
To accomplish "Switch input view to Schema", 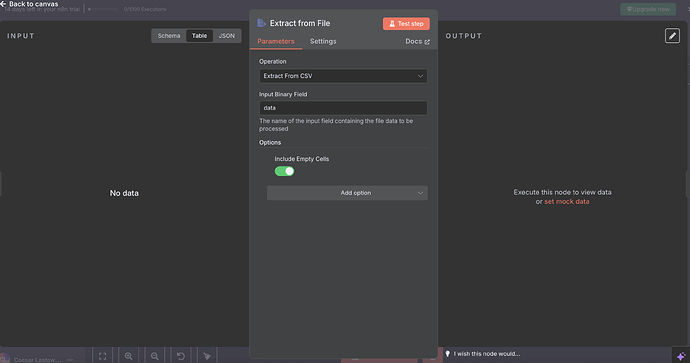I will click(x=169, y=36).
